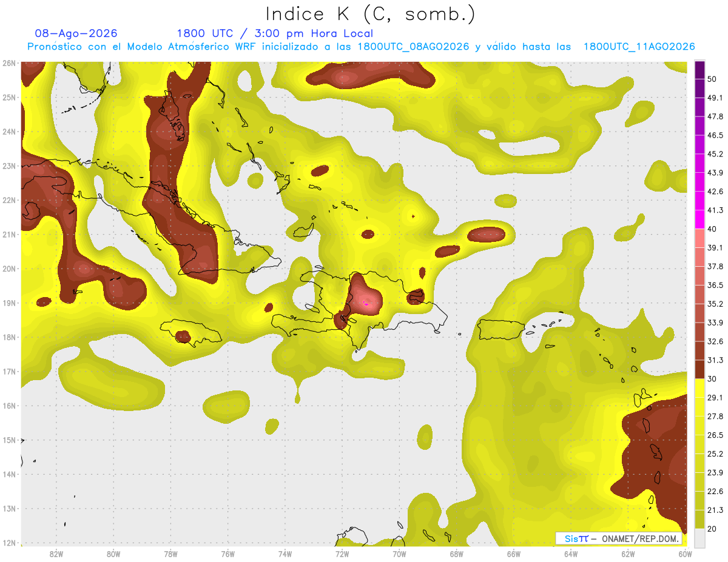Click colorbar value '39.1'
Screen dimensions: 728x562
715,248
